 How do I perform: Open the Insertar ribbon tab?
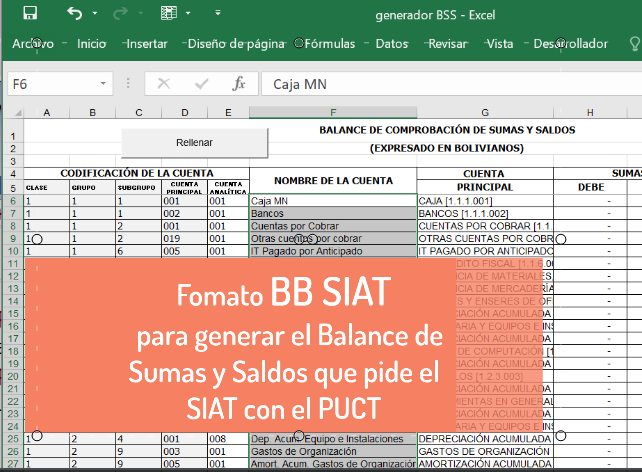click(x=147, y=44)
